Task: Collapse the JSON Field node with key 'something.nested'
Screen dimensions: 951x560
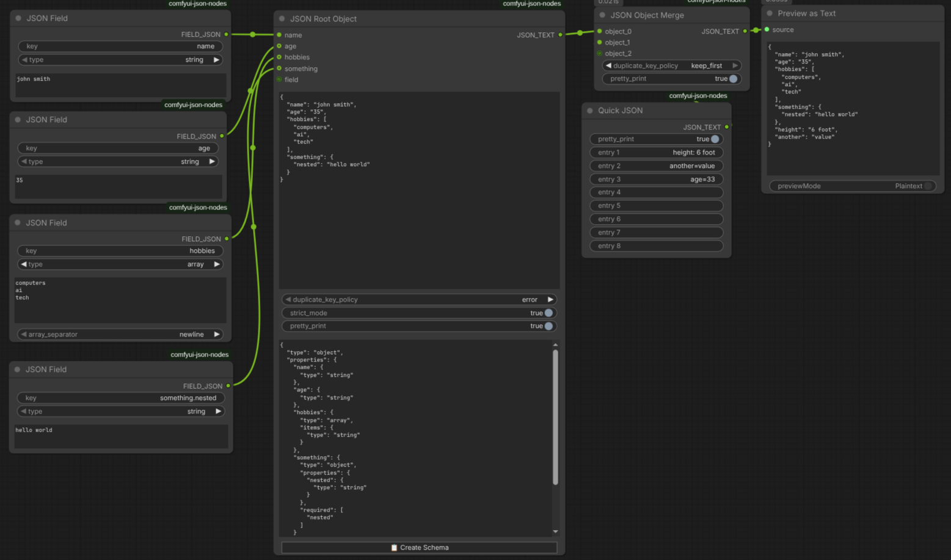Action: [17, 369]
